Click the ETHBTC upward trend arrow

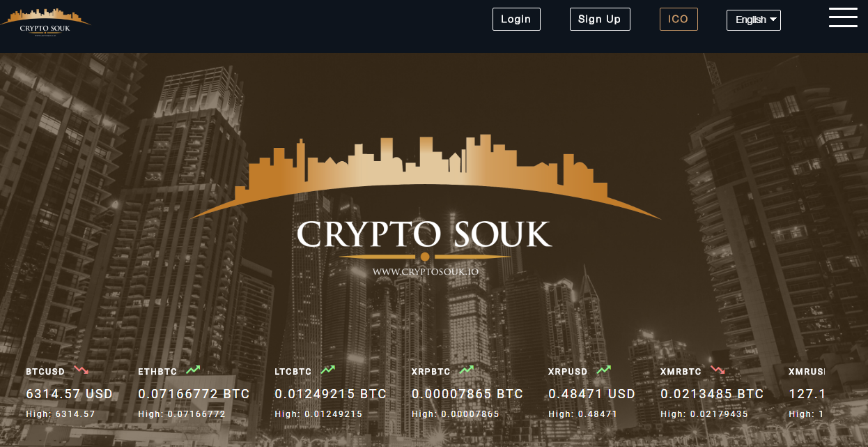193,370
